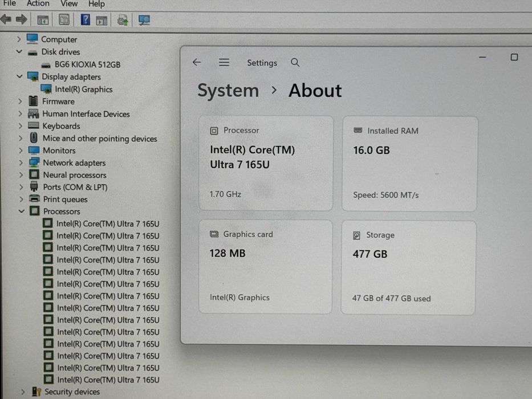Click the Storage info card
Viewport: 532px width, 399px height.
[x=408, y=268]
